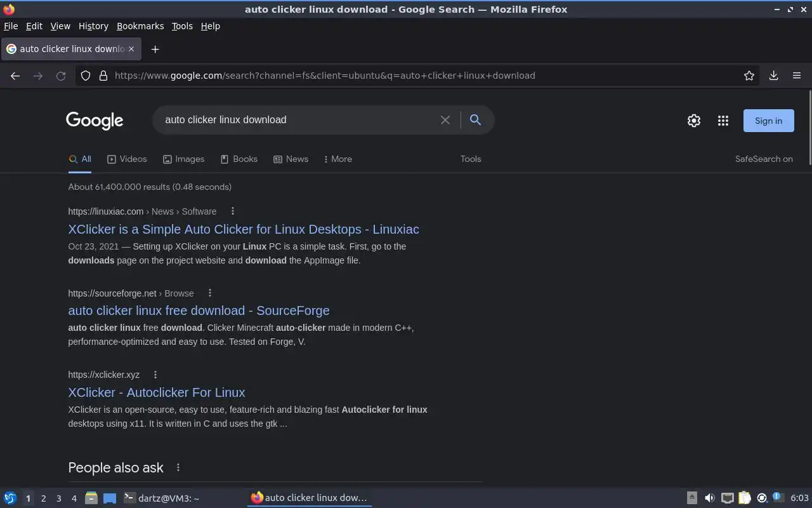
Task: Open the Bookmarks menu
Action: (140, 26)
